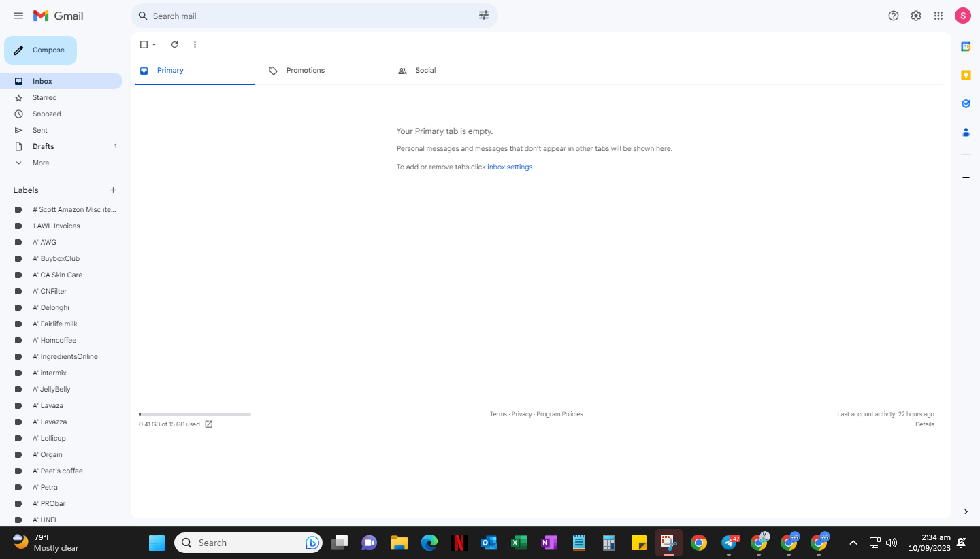Open Windows Start menu

tap(157, 543)
